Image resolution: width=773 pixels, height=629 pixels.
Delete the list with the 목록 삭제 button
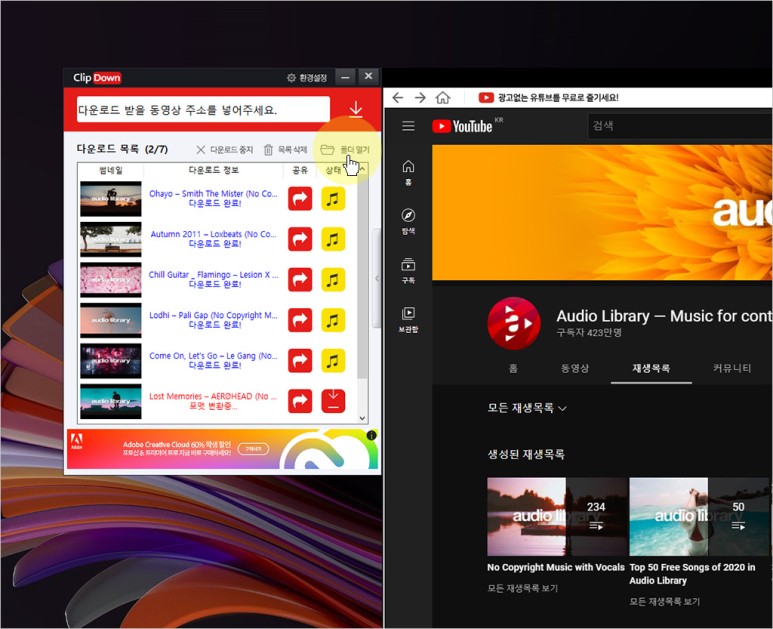pos(285,149)
